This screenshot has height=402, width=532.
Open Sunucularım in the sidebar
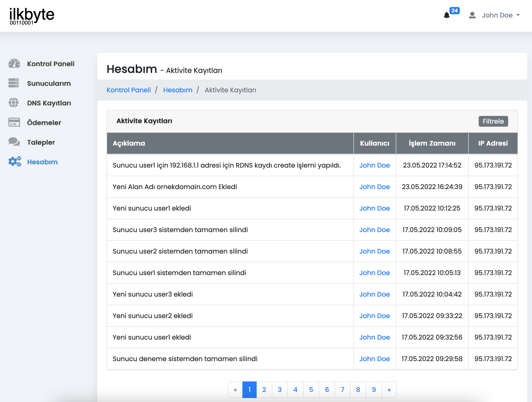click(49, 83)
